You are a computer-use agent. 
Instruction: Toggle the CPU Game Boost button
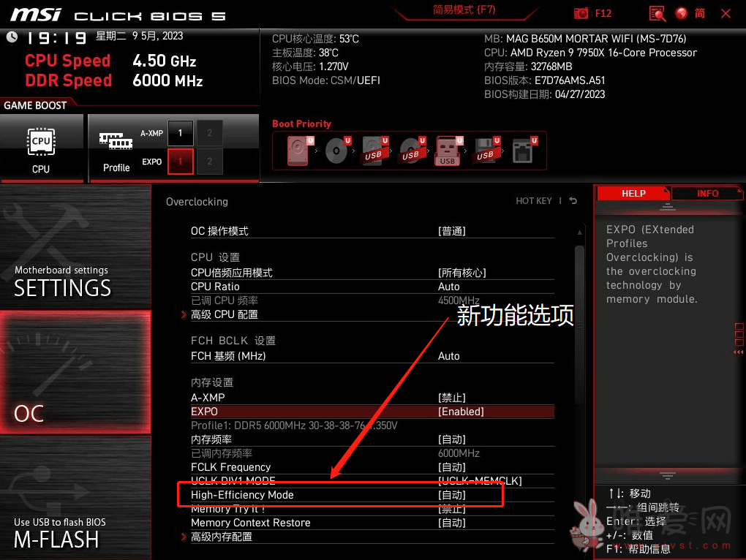pyautogui.click(x=42, y=148)
